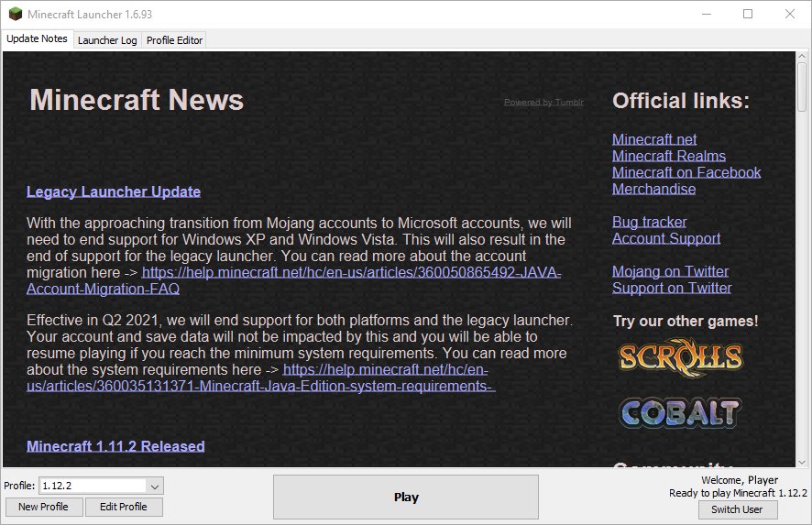The image size is (812, 525).
Task: Open the Scrolls game logo
Action: (681, 357)
